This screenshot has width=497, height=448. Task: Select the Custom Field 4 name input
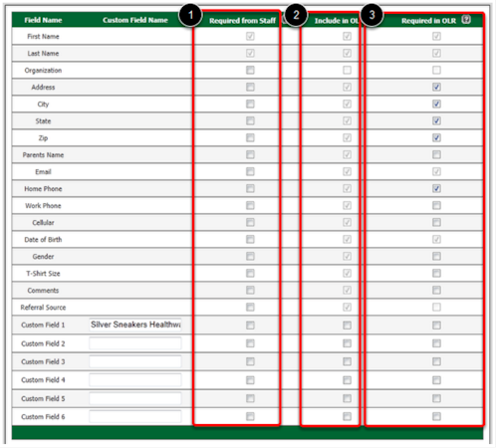pos(135,379)
